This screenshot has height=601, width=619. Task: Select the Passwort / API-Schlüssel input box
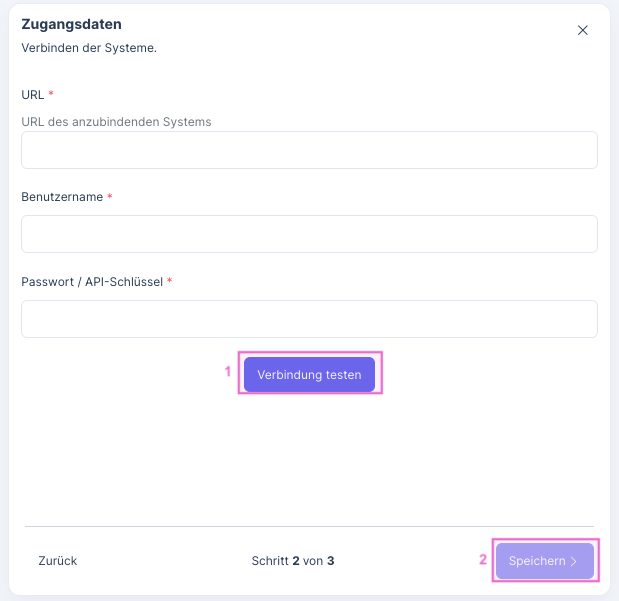point(309,319)
